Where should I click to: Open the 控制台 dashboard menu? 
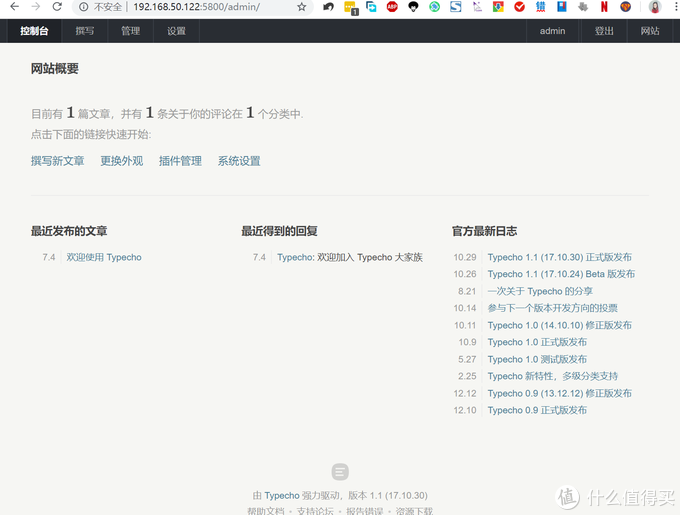pos(34,31)
